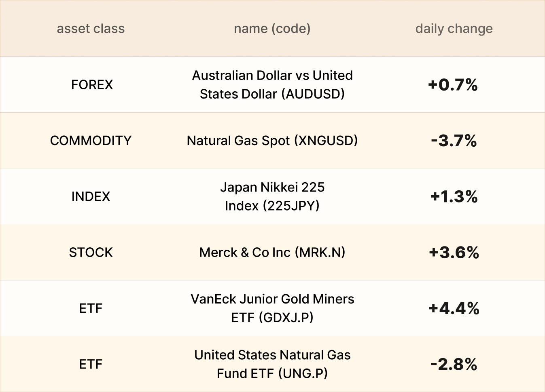Viewport: 545px width, 392px height.
Task: Open United States Natural Gas Fund ETF (UNG.P)
Action: click(272, 364)
